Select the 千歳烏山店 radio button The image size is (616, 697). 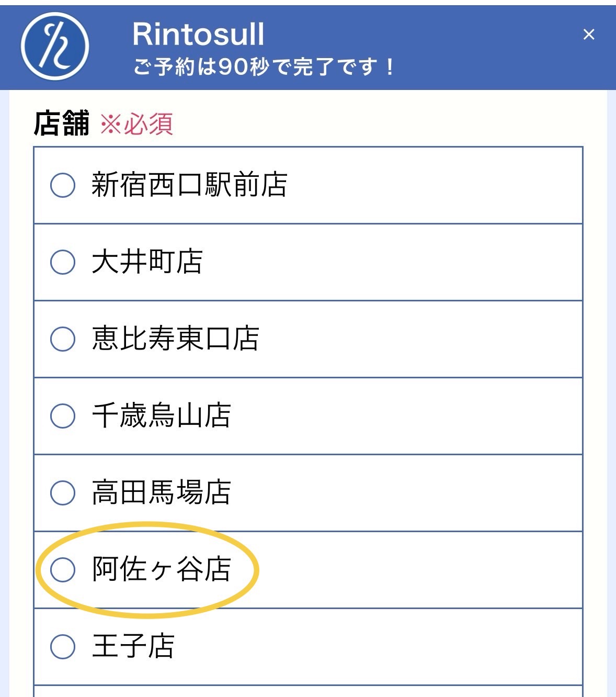[x=63, y=416]
